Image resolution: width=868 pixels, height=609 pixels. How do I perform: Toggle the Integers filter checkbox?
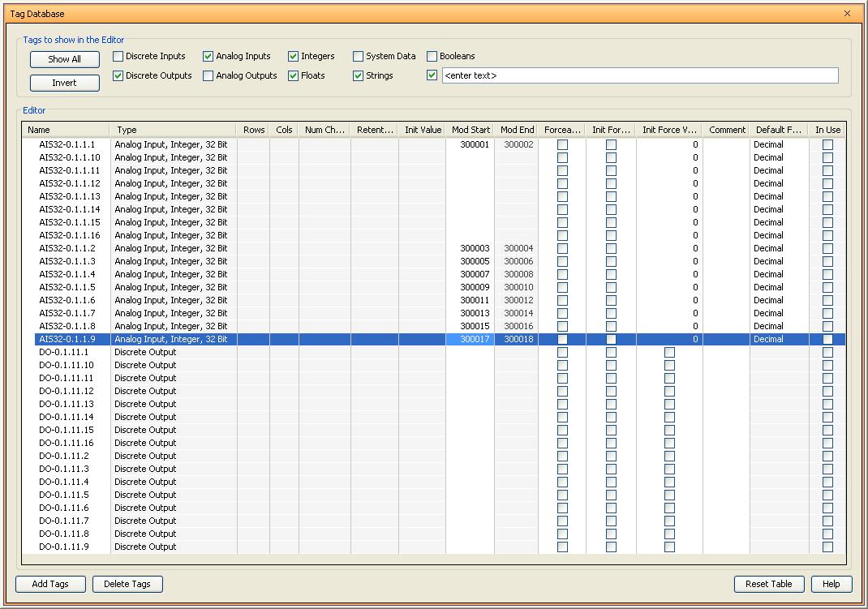pos(294,57)
